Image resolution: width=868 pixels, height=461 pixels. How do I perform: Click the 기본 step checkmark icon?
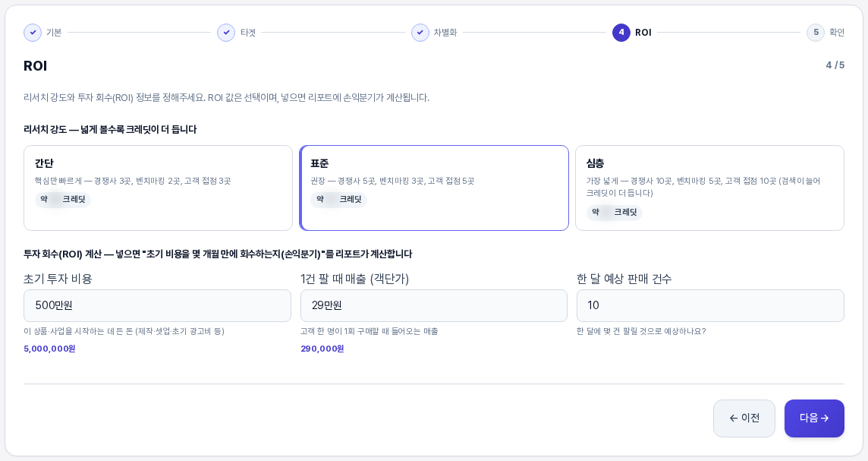click(x=33, y=33)
